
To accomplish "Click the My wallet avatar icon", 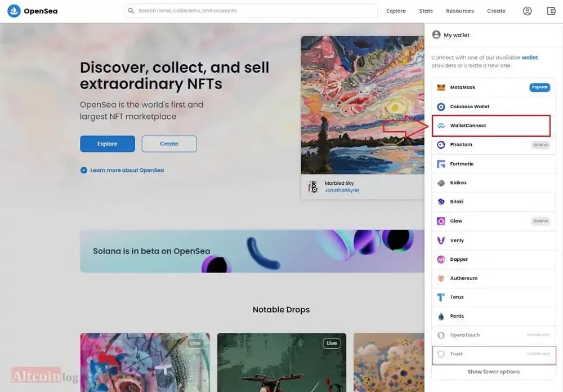I will click(436, 35).
